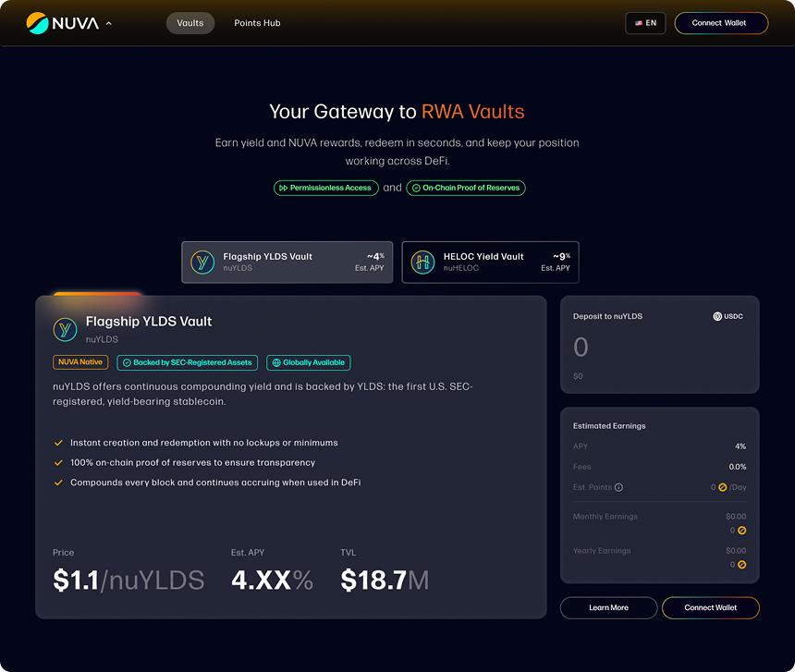Image resolution: width=795 pixels, height=672 pixels.
Task: Select the Flagship YLDS Vault card tab
Action: pyautogui.click(x=287, y=262)
